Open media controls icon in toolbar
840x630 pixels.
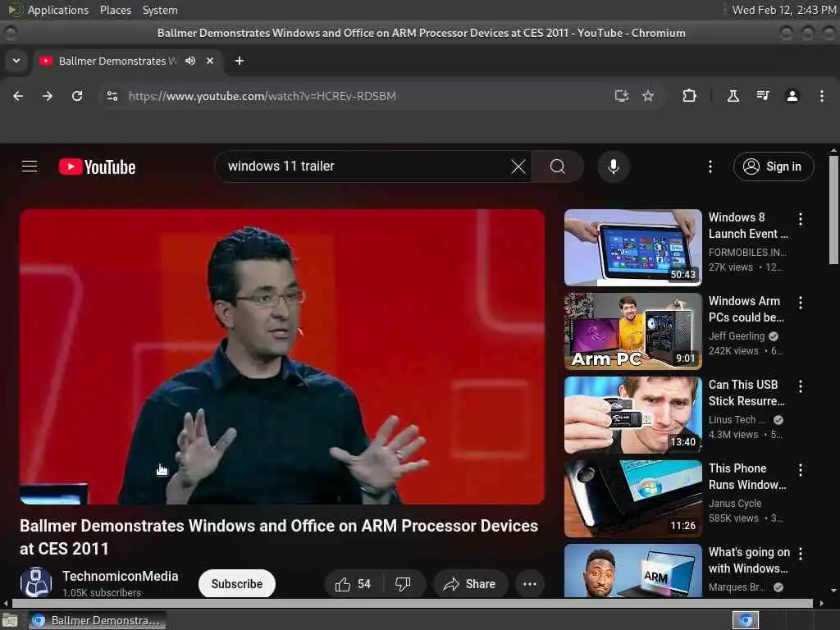point(763,96)
